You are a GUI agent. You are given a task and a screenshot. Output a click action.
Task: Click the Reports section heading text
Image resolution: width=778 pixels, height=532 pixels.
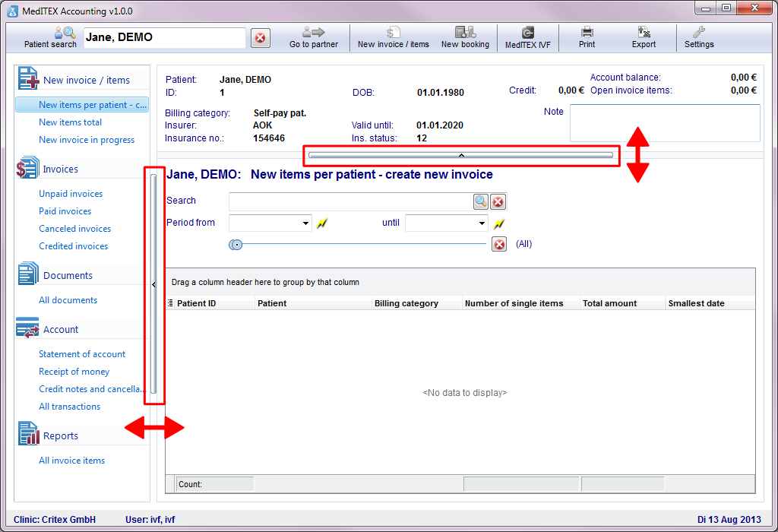click(61, 435)
